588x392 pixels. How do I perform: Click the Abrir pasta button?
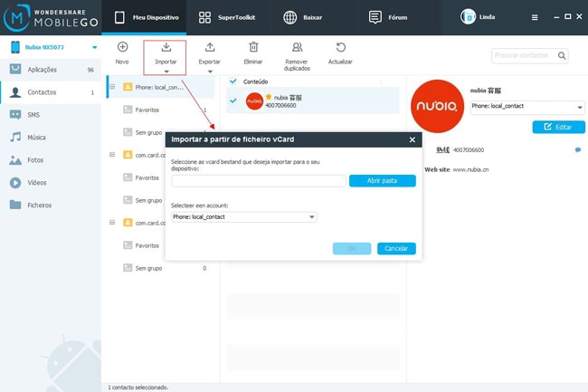382,181
